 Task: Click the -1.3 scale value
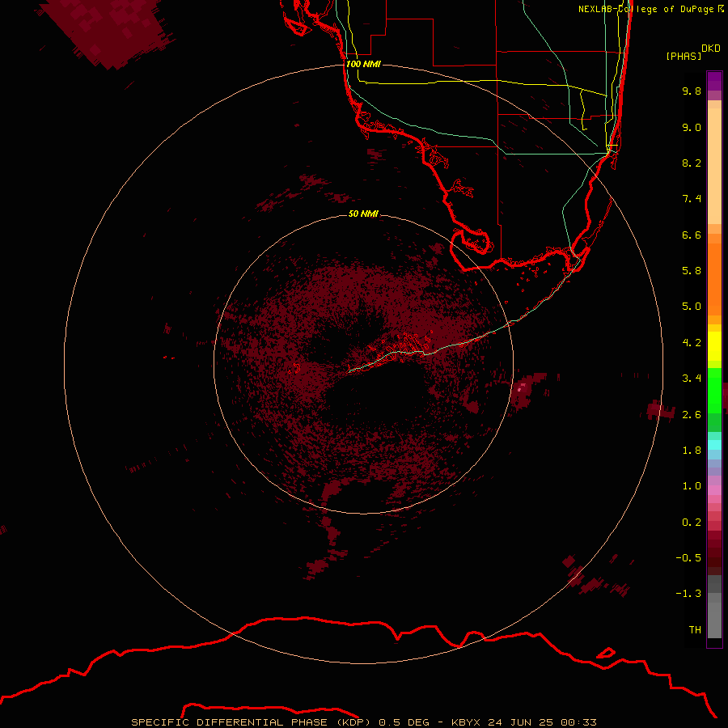tap(688, 594)
